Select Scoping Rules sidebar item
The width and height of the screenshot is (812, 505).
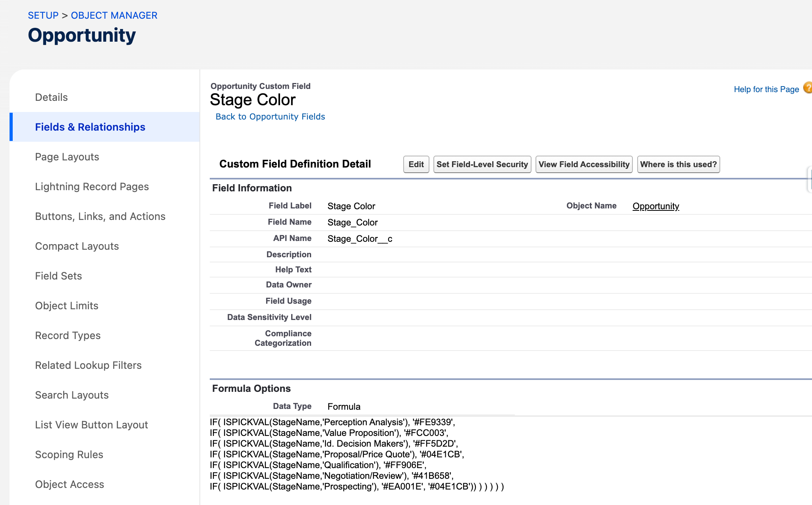coord(69,455)
